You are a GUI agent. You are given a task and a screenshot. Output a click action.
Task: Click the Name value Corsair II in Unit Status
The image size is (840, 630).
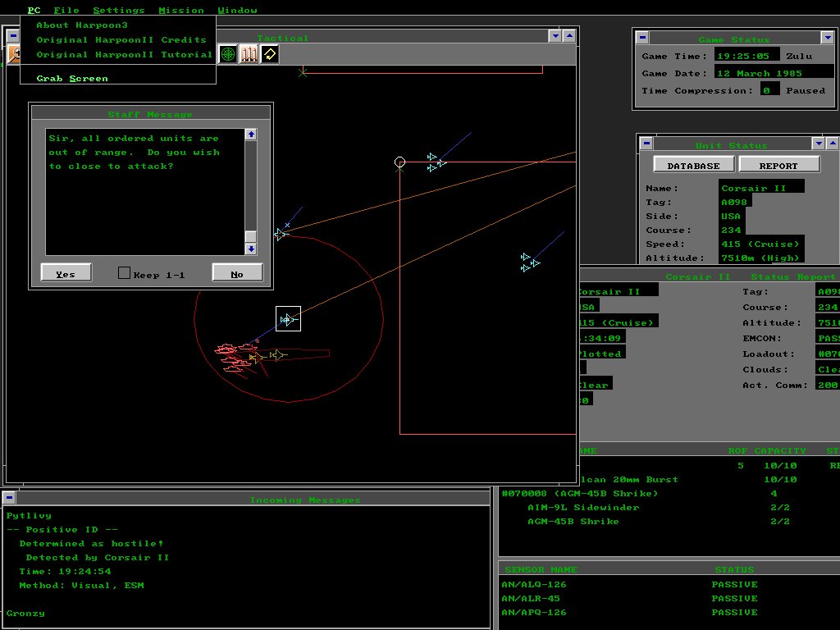tap(761, 188)
